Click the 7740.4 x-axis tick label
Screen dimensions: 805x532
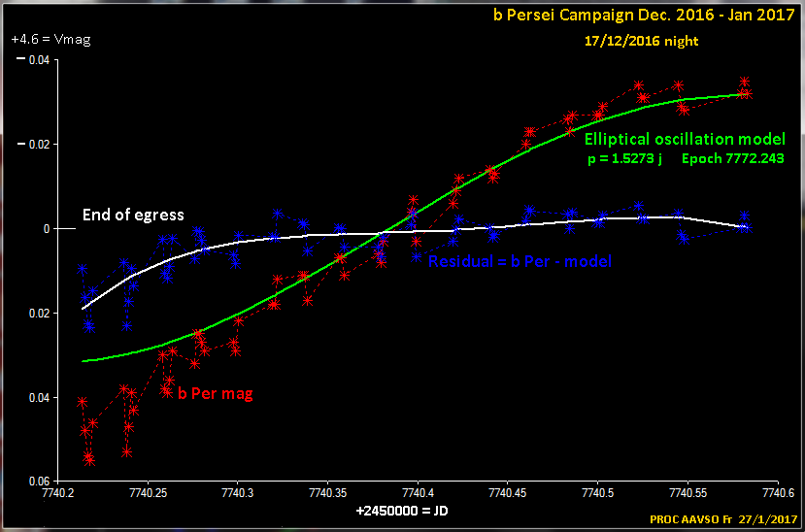pyautogui.click(x=418, y=494)
